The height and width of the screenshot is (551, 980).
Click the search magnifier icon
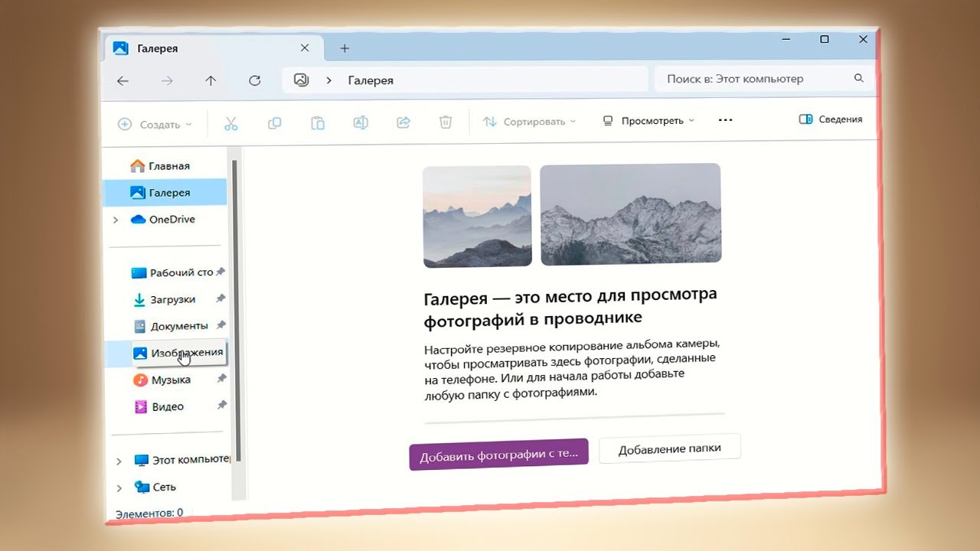click(858, 78)
